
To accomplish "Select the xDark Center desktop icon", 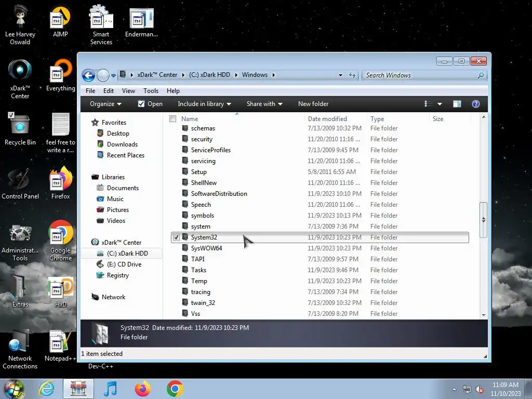I will tap(20, 79).
